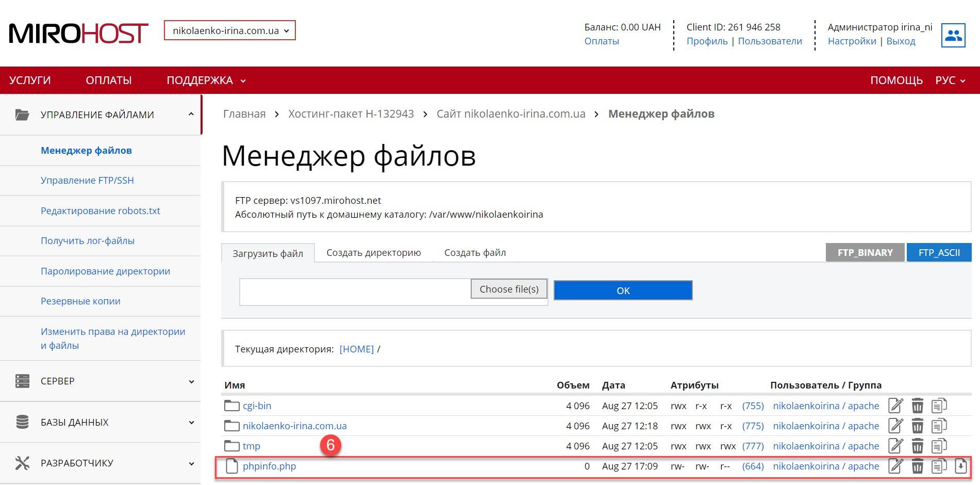Image resolution: width=980 pixels, height=485 pixels.
Task: Select the Создать директорию tab
Action: 374,253
